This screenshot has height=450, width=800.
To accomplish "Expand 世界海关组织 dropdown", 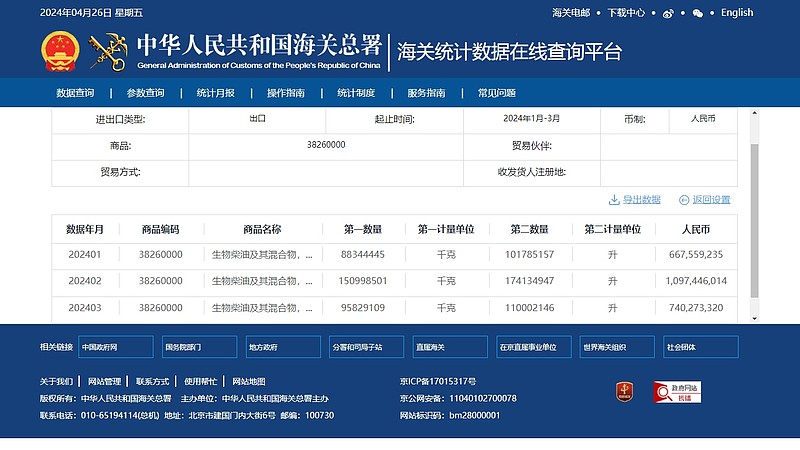I will 617,347.
